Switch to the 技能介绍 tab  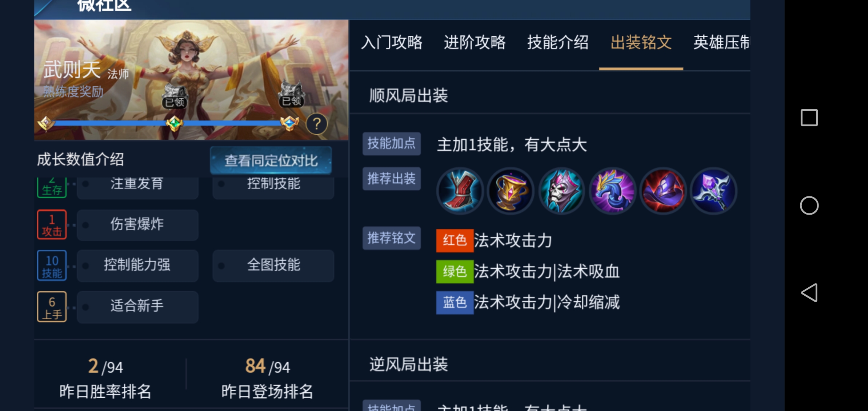point(558,42)
